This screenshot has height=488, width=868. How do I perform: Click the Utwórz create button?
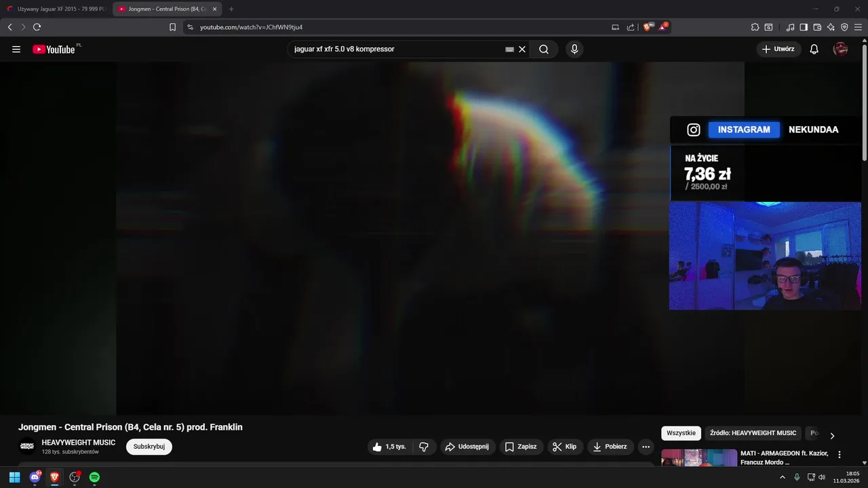coord(778,49)
